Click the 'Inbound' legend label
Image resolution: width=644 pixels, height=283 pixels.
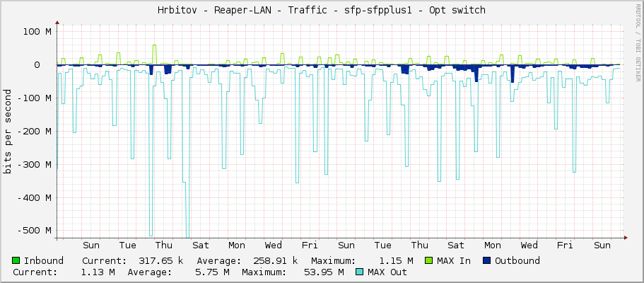pos(44,261)
